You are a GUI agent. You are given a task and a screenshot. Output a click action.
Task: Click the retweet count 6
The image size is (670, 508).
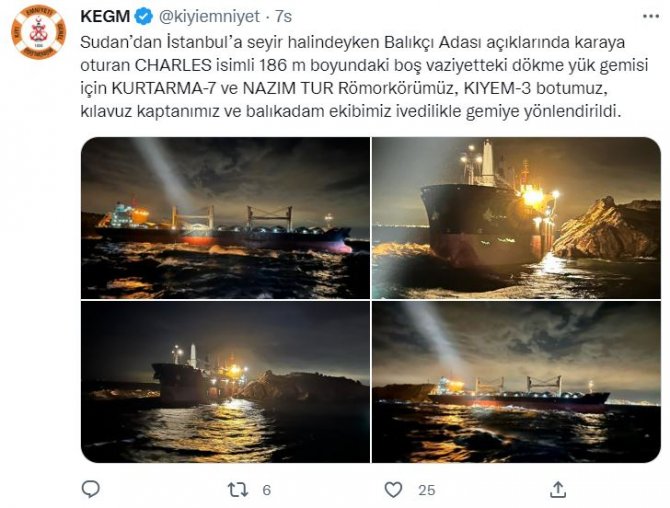[x=267, y=490]
